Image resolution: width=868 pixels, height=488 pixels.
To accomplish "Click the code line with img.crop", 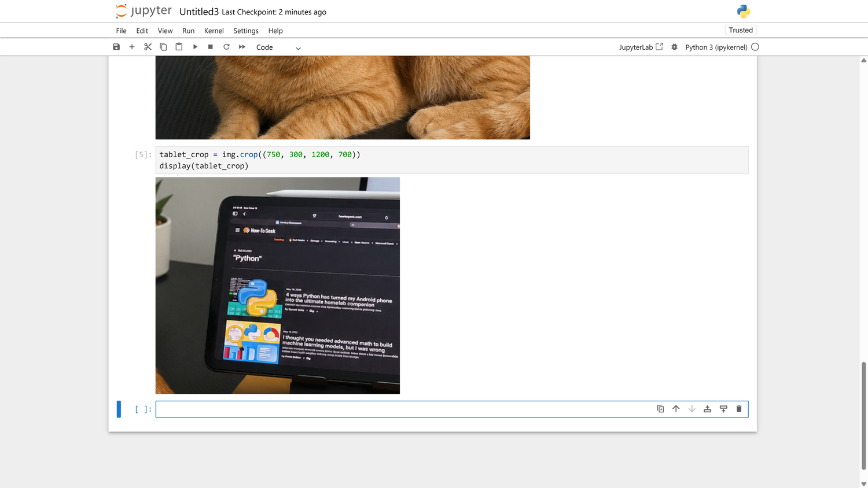I will pos(260,154).
